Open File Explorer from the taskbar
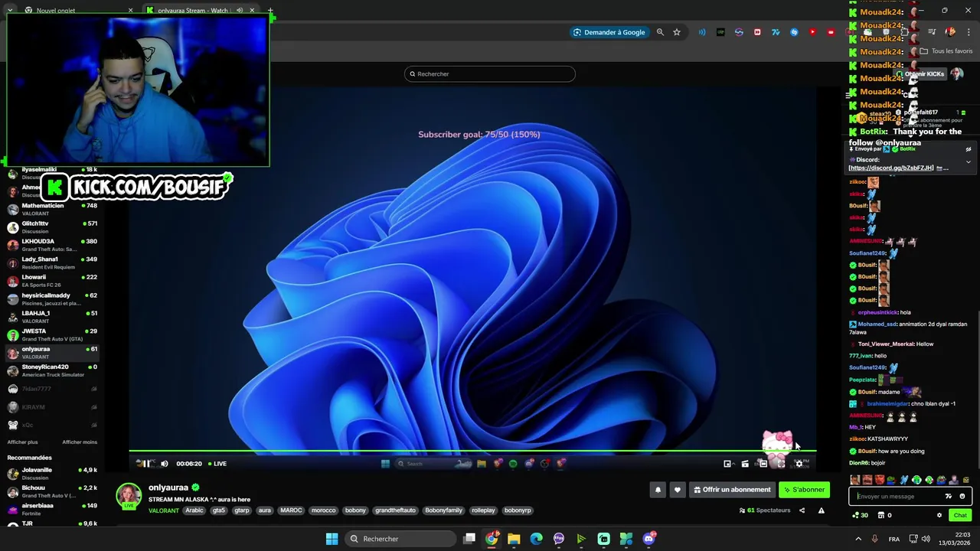This screenshot has width=980, height=551. tap(514, 539)
